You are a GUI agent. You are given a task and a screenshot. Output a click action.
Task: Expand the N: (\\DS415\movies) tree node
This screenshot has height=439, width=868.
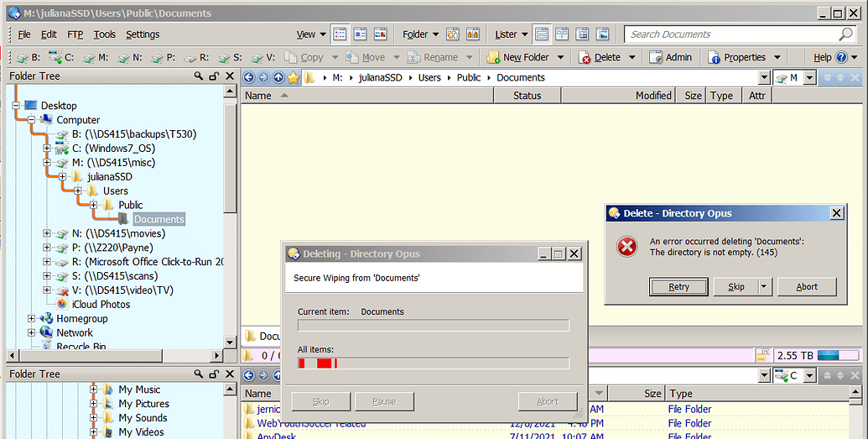[x=47, y=233]
